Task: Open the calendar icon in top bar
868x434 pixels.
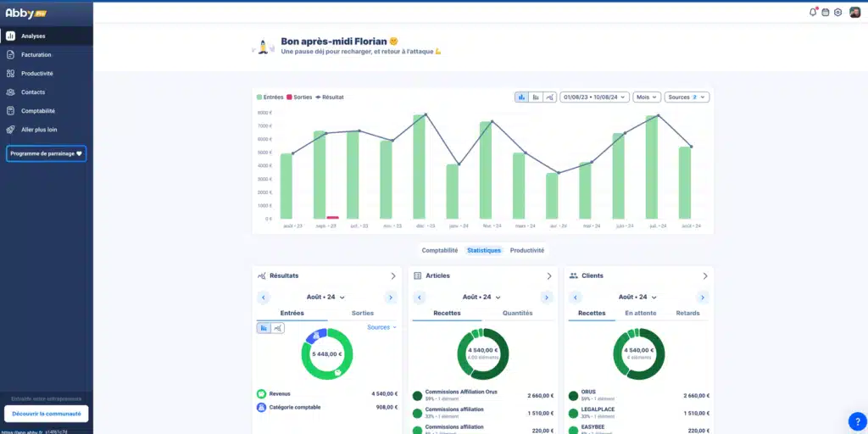Action: pos(826,12)
